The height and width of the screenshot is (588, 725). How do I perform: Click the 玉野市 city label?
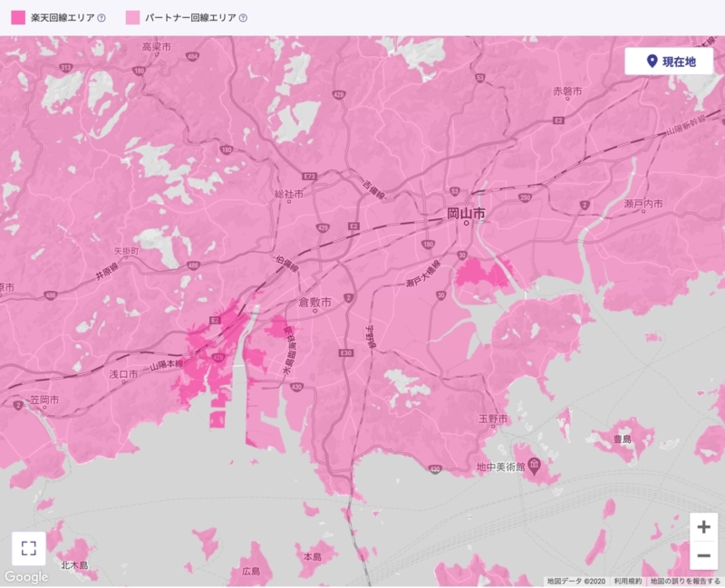[x=493, y=419]
